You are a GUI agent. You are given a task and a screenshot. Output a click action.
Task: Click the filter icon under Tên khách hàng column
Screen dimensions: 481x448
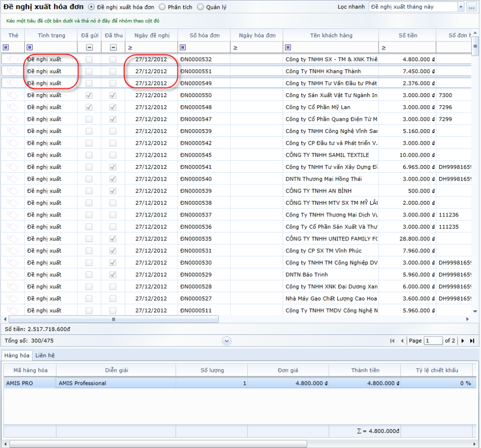point(288,48)
